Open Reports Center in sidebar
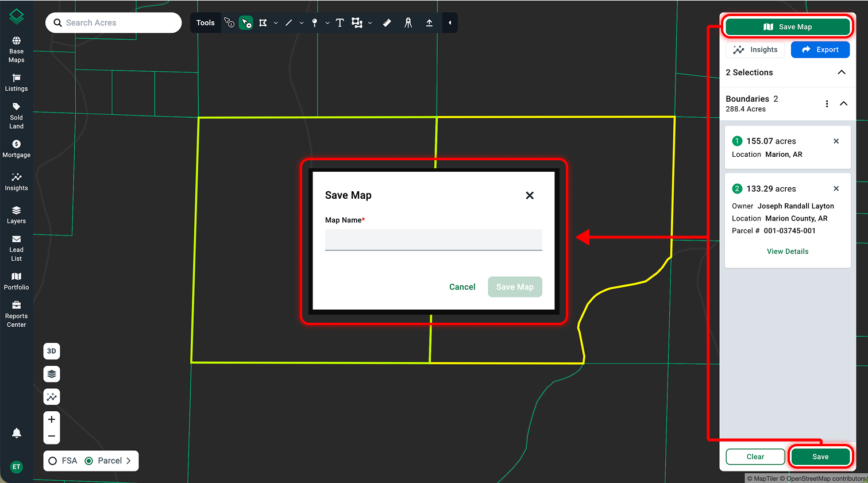 (x=17, y=314)
